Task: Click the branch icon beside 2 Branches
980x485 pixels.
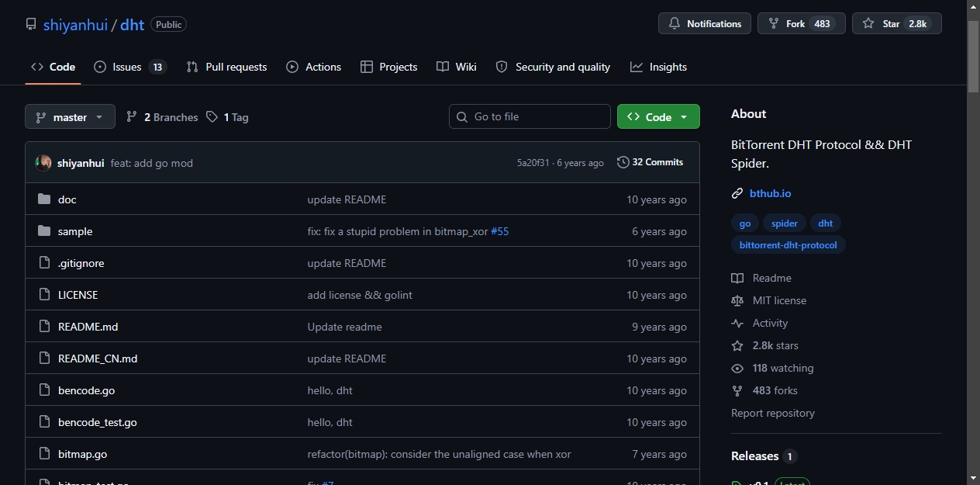Action: (132, 117)
